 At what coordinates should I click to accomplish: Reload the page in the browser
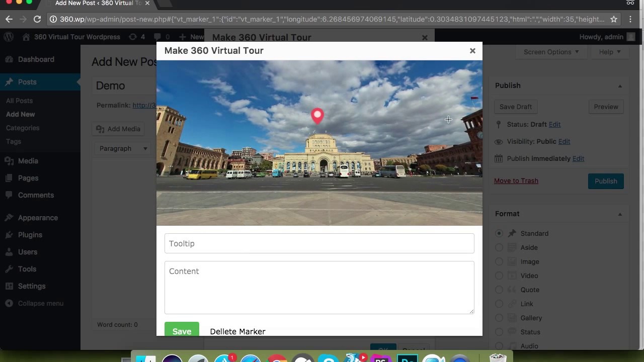(37, 19)
